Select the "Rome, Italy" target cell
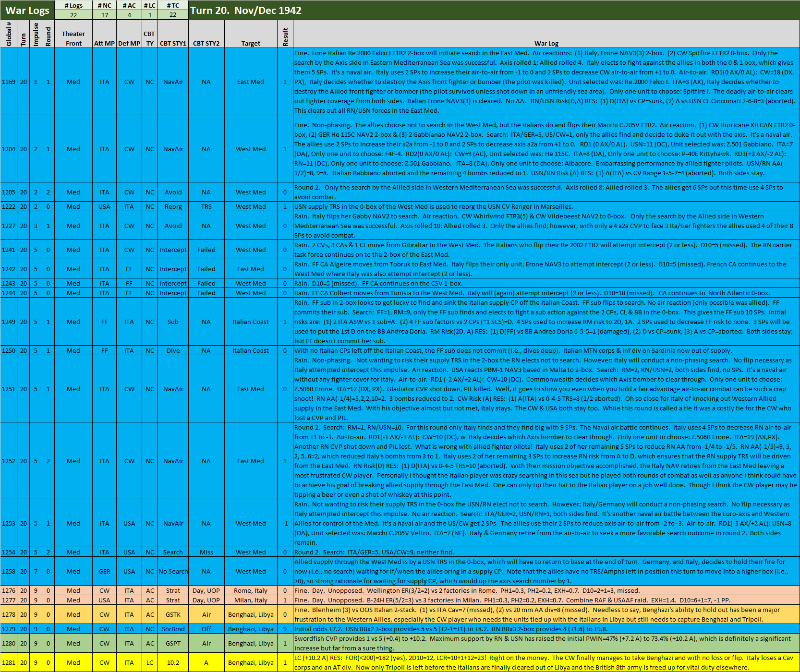This screenshot has height=672, width=800. (251, 590)
